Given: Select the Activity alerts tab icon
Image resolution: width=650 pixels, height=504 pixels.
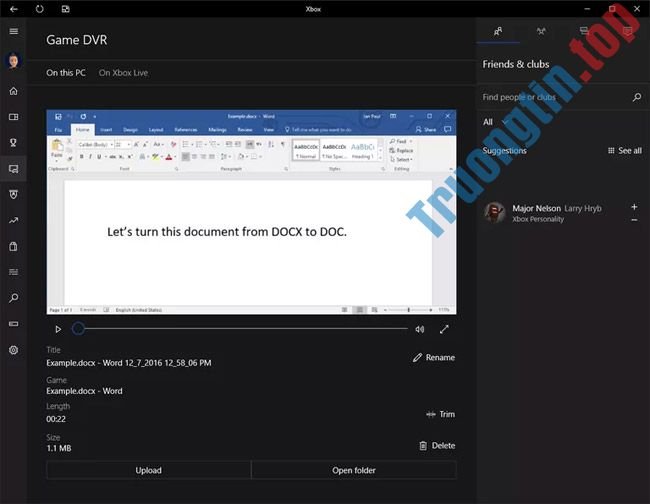Looking at the screenshot, I should (627, 31).
